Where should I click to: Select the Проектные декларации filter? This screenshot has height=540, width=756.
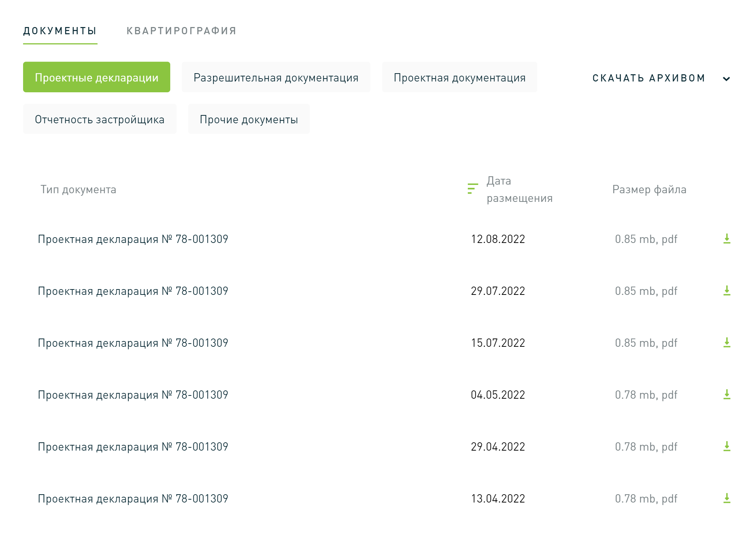(97, 77)
